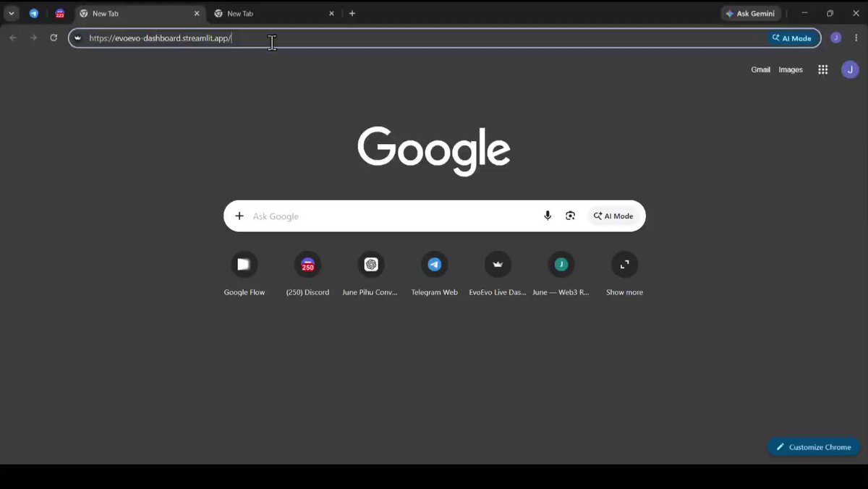868x489 pixels.
Task: Open the Chrome profile avatar in the toolbar
Action: (836, 38)
